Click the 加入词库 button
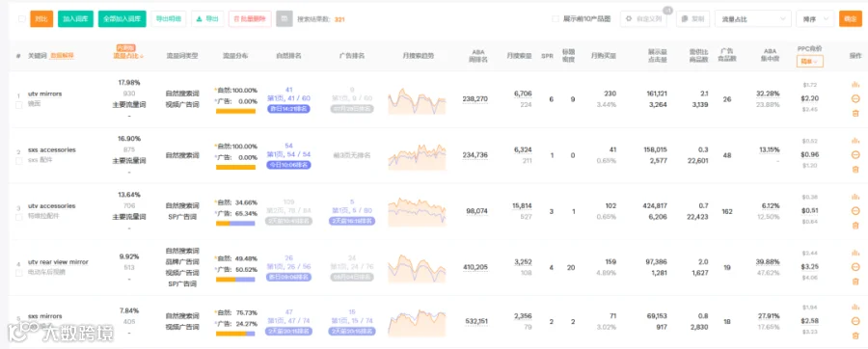The image size is (868, 349). pos(76,19)
